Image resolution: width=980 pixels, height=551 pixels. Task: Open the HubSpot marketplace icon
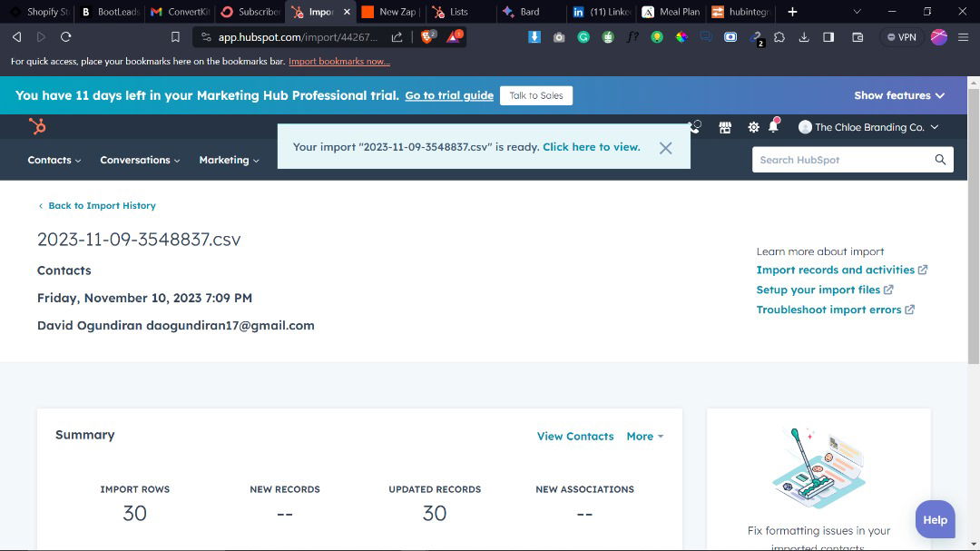(x=725, y=127)
